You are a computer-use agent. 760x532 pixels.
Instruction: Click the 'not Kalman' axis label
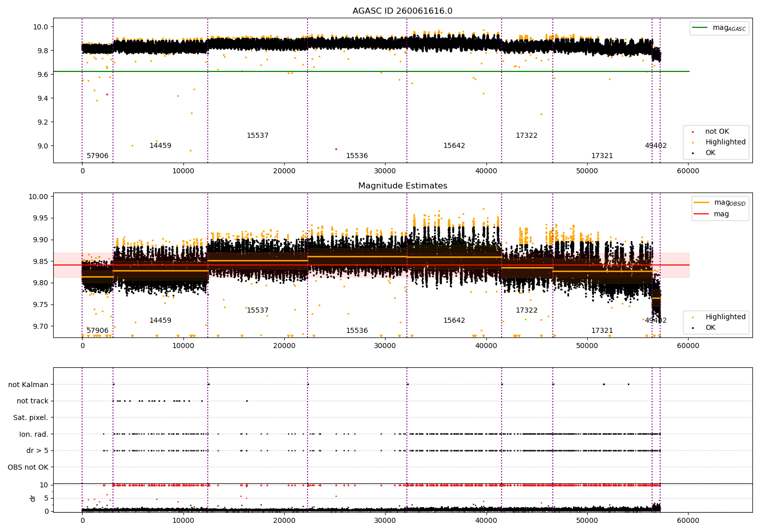[x=28, y=385]
